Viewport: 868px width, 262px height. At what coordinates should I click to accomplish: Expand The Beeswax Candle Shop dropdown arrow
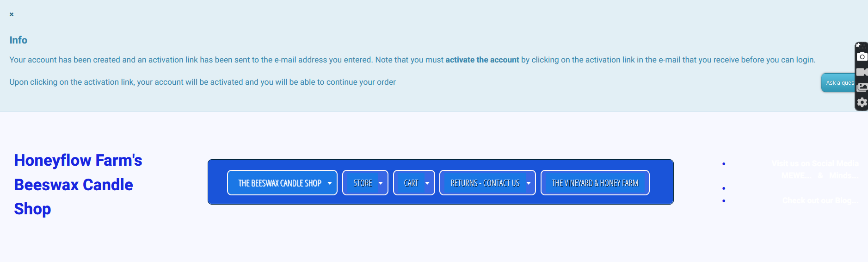point(330,183)
